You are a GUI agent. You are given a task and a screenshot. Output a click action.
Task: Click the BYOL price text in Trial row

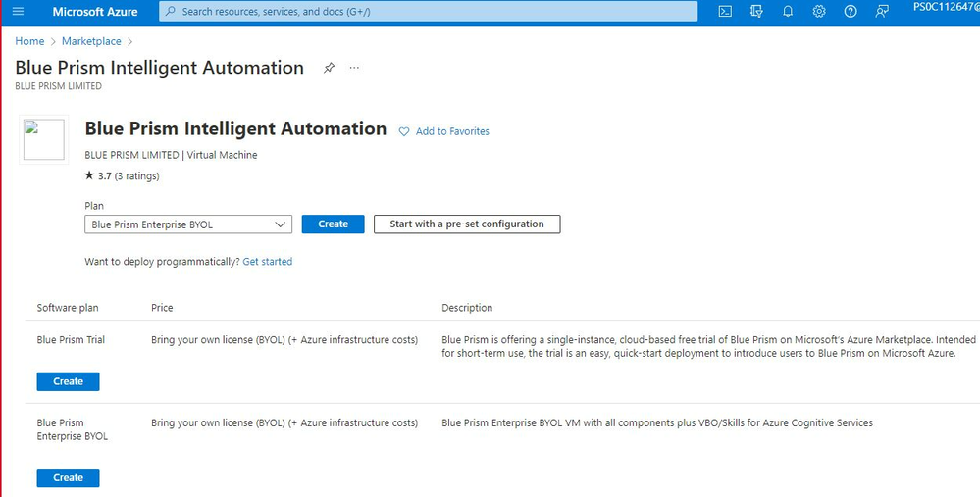click(284, 340)
